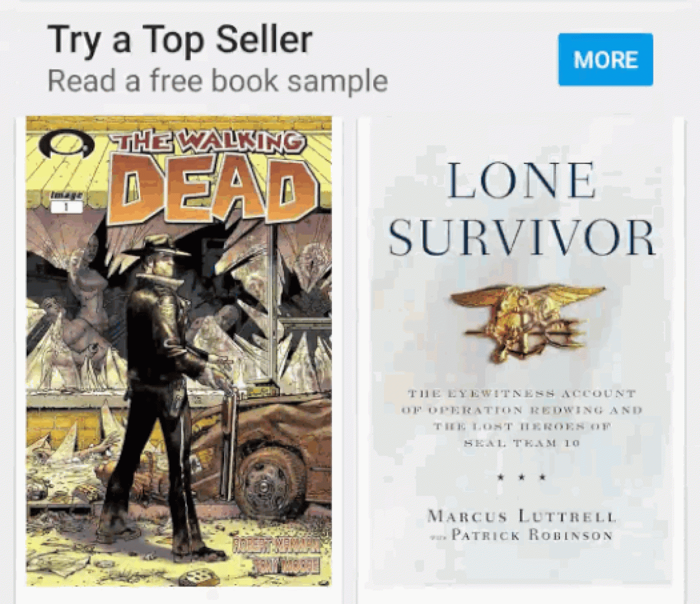Click the Marcus Luttrell author name

[x=521, y=516]
